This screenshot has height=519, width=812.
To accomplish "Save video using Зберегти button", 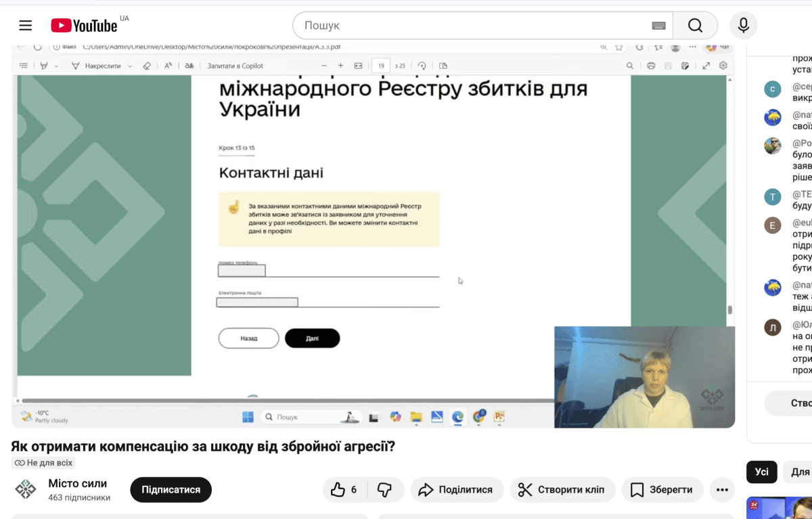I will tap(662, 490).
